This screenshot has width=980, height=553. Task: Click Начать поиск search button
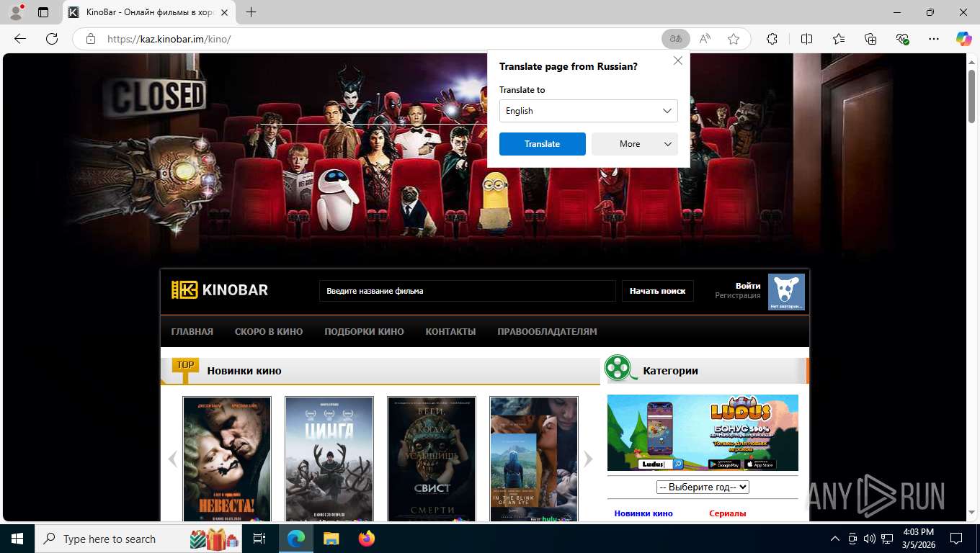(658, 291)
